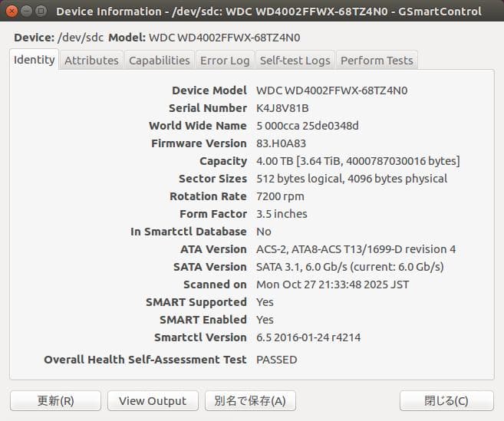Click the 更新(R) refresh button
Screen dimensions: 504x421
55,401
